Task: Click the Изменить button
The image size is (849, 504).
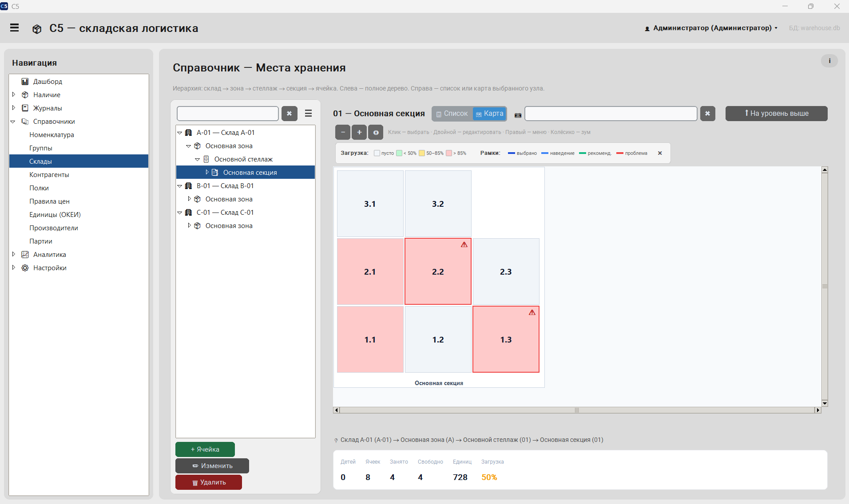Action: 212,466
